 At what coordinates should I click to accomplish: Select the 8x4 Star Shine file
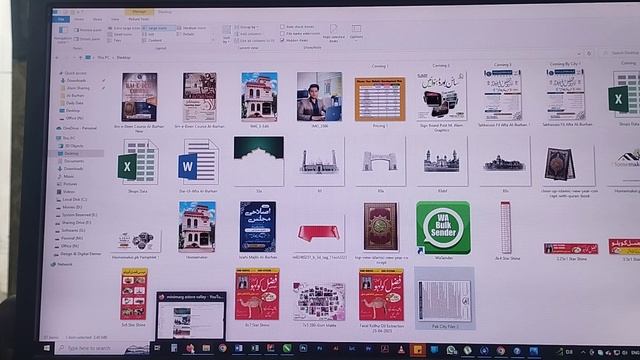506,231
